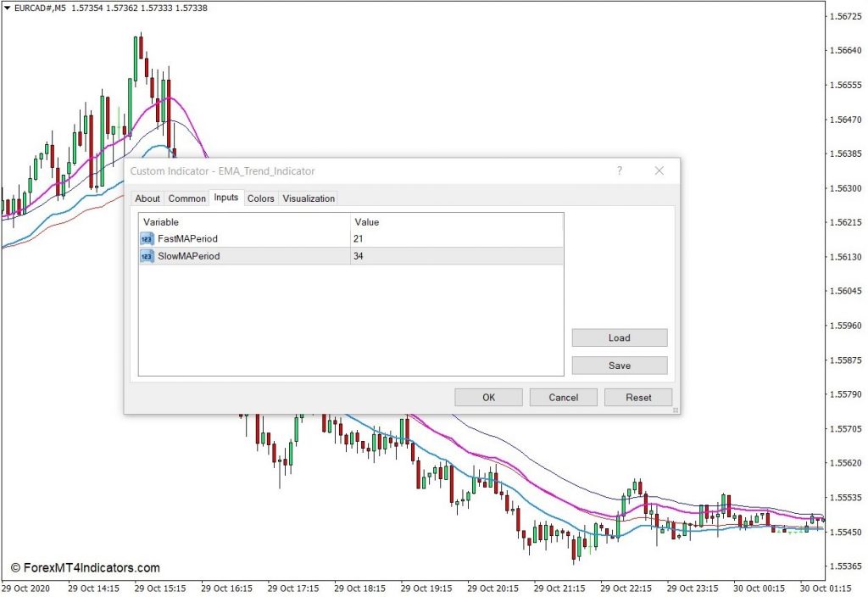The height and width of the screenshot is (597, 868).
Task: Select the SlowMAPeriod value 34
Action: coord(359,256)
